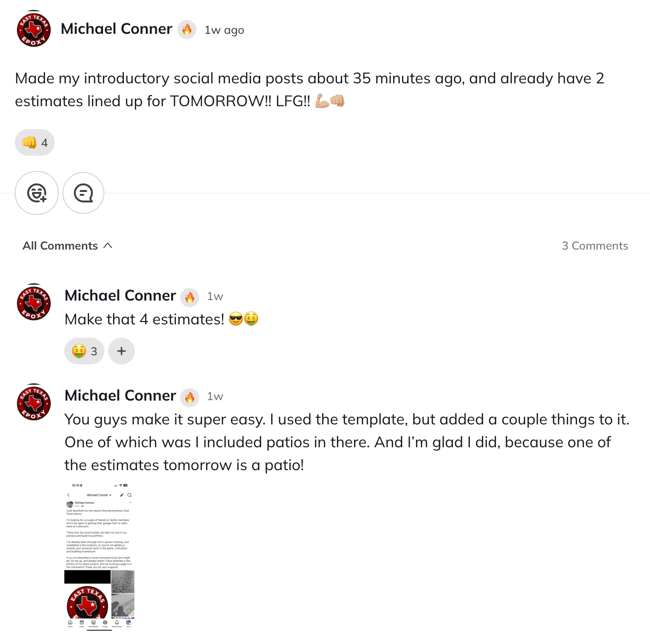650x644 pixels.
Task: Click the 3 Comments count
Action: coord(595,246)
